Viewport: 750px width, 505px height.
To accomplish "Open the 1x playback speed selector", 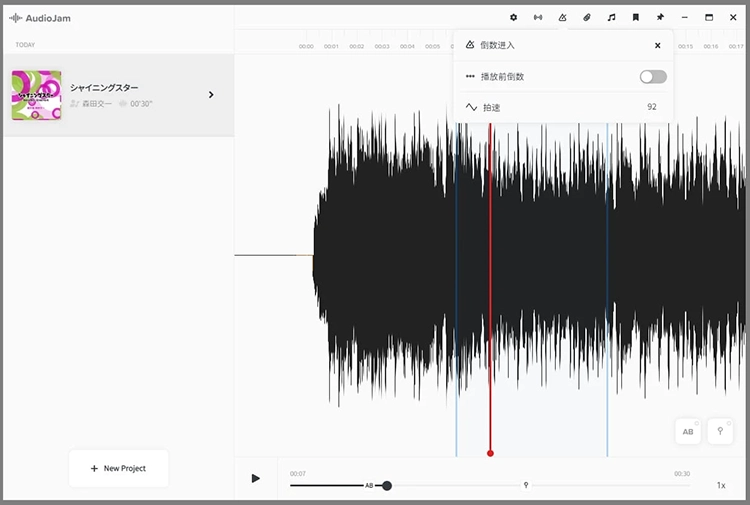I will coord(721,485).
